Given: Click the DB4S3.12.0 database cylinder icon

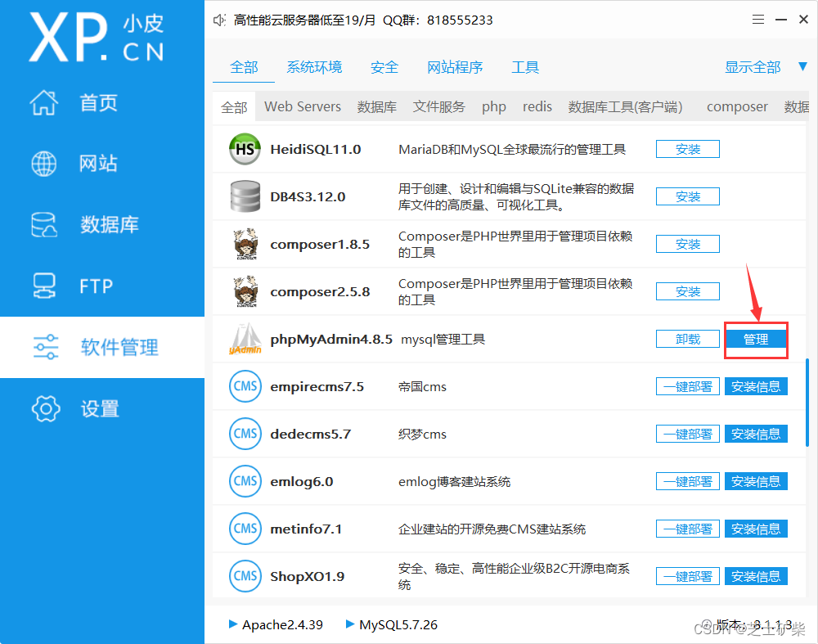Looking at the screenshot, I should [x=245, y=196].
